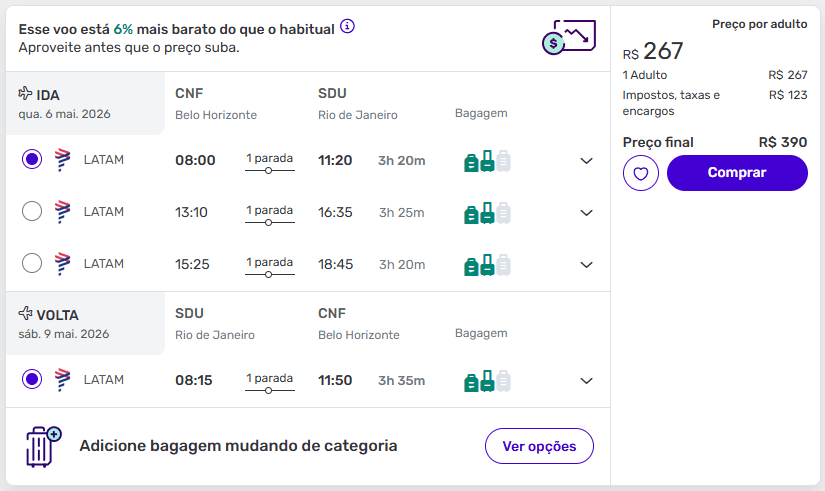Click the baggage icons for the 15:25 flight
825x491 pixels.
tap(487, 264)
